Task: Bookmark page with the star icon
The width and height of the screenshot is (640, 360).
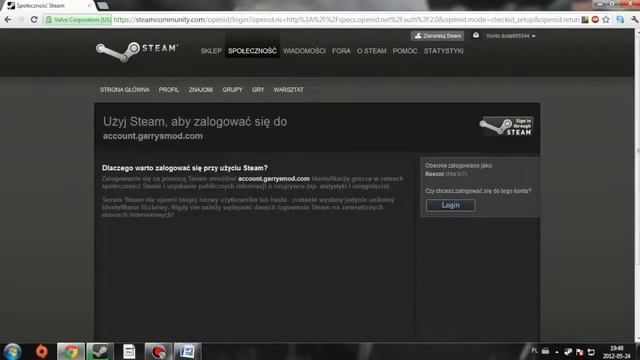Action: point(606,19)
